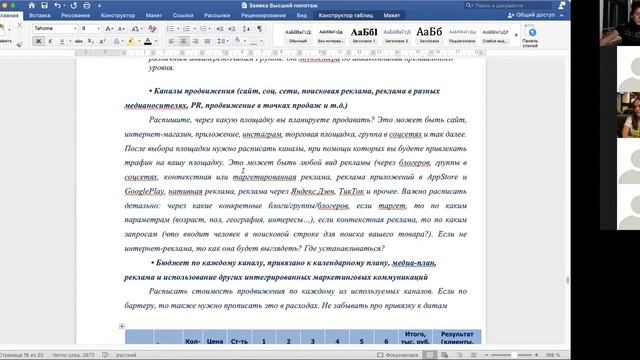Click the table move handle above the table

122,326
